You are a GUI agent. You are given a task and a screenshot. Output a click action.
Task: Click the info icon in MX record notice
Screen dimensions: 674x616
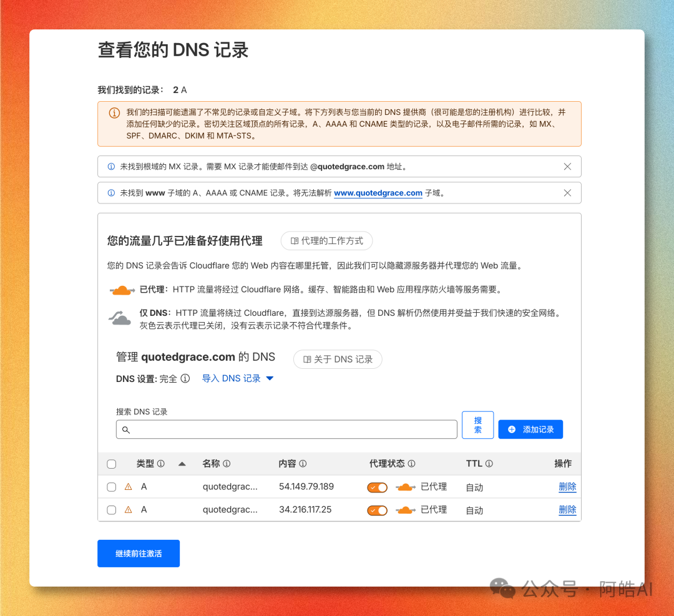pyautogui.click(x=111, y=167)
